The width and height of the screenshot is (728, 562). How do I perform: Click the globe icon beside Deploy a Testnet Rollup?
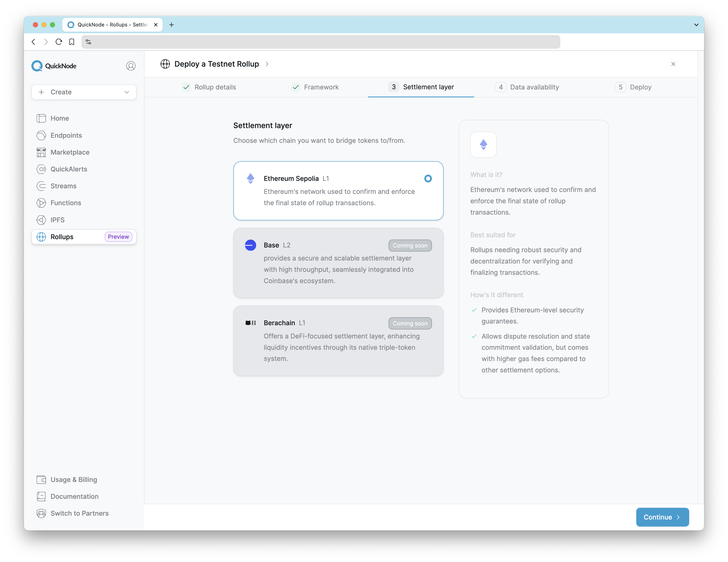[165, 64]
